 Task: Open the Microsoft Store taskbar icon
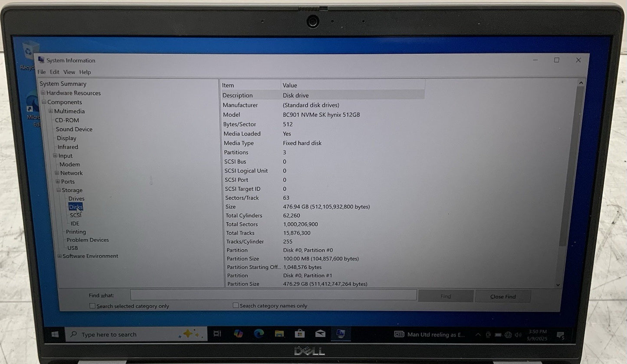point(299,334)
